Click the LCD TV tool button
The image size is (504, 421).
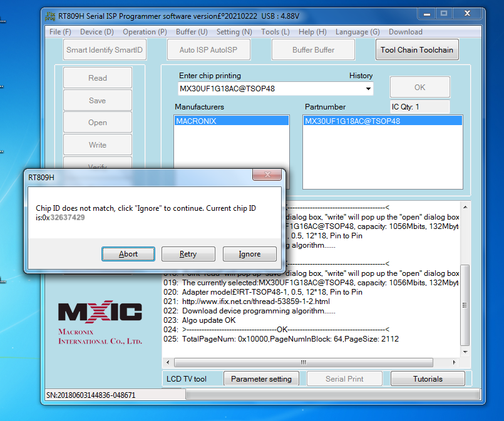pos(187,378)
